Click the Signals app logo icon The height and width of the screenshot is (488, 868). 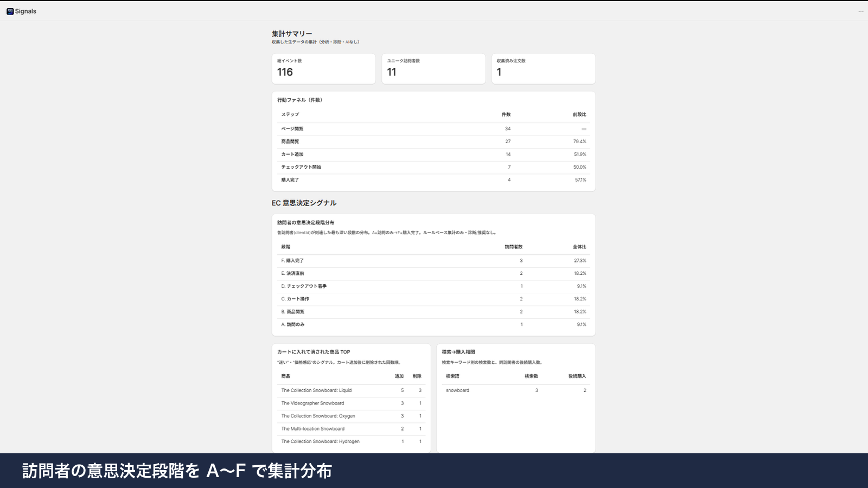(x=10, y=11)
